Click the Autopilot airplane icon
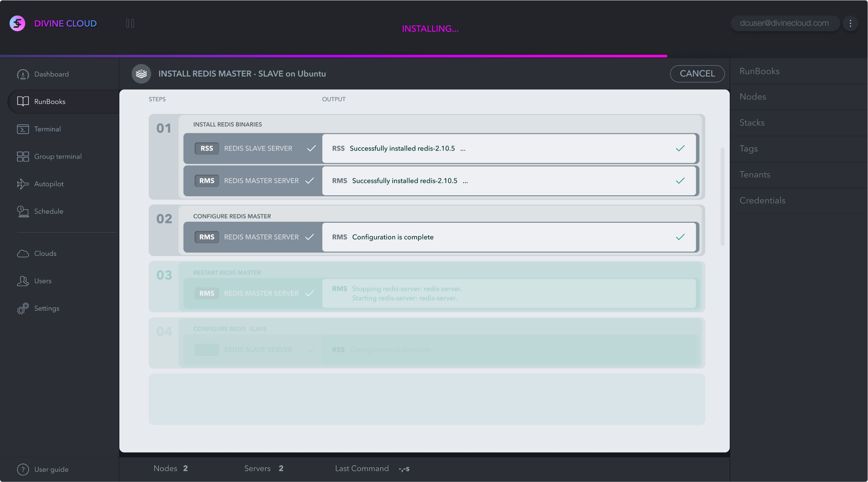Viewport: 868px width, 482px height. point(23,184)
